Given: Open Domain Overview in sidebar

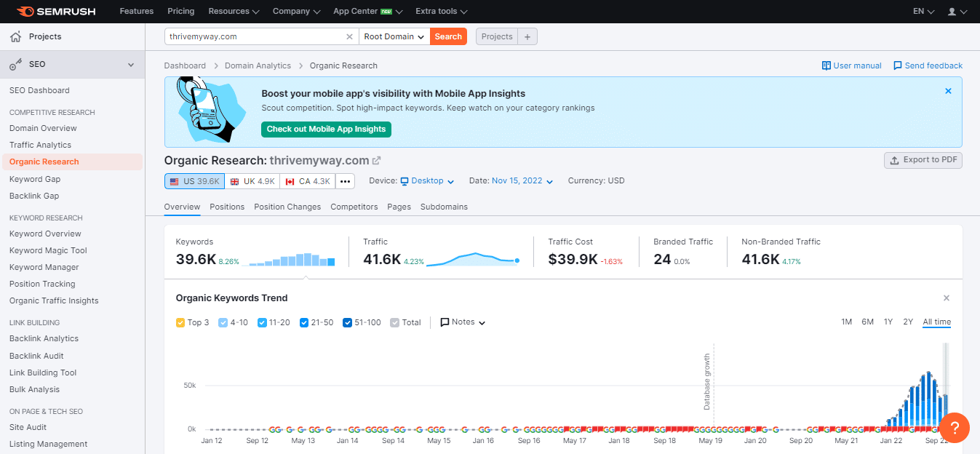Looking at the screenshot, I should pos(43,128).
